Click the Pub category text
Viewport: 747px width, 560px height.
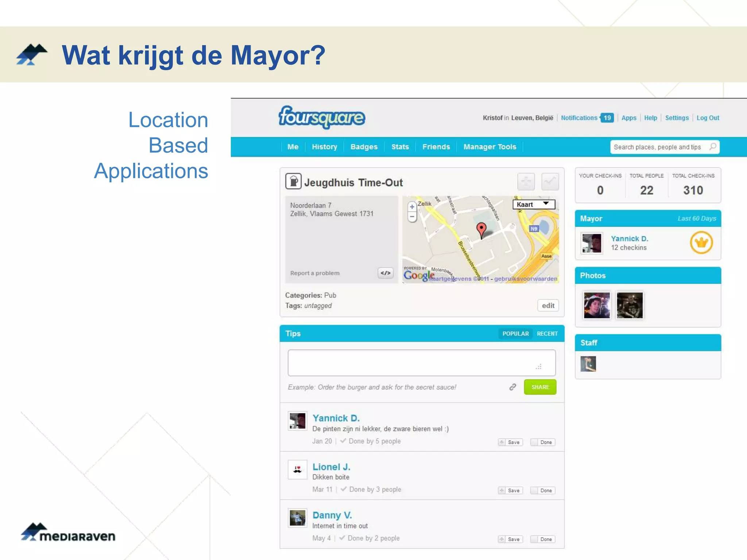click(330, 295)
